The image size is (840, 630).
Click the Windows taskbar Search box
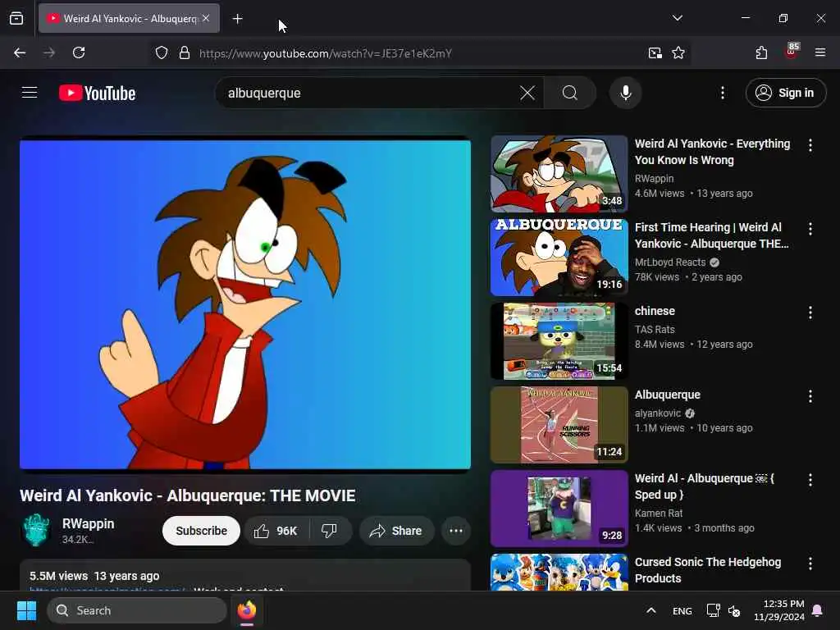point(137,610)
